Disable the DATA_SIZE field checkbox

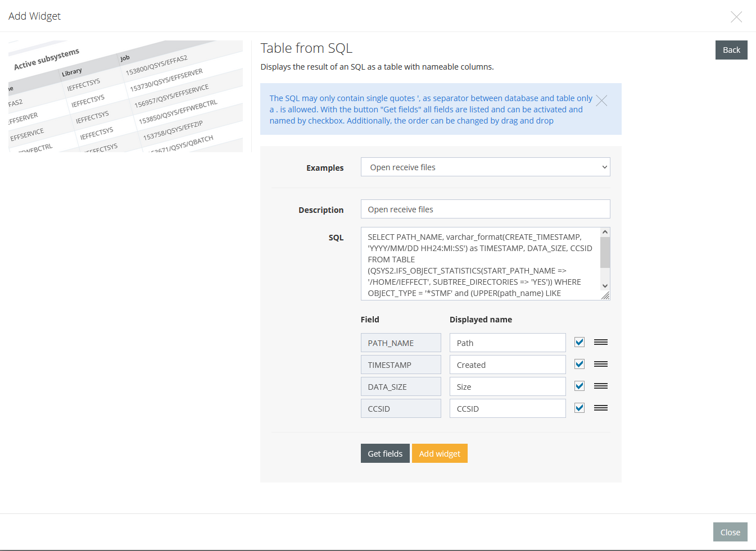(580, 386)
